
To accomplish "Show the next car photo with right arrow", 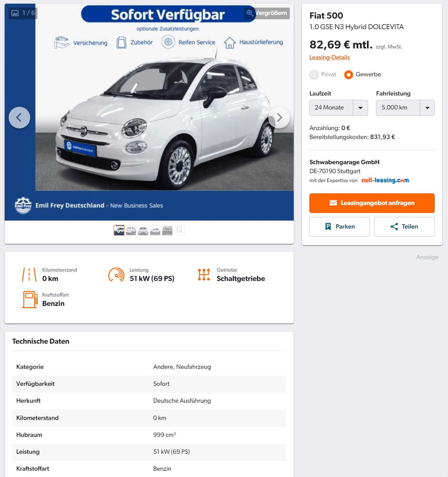I will pyautogui.click(x=279, y=117).
